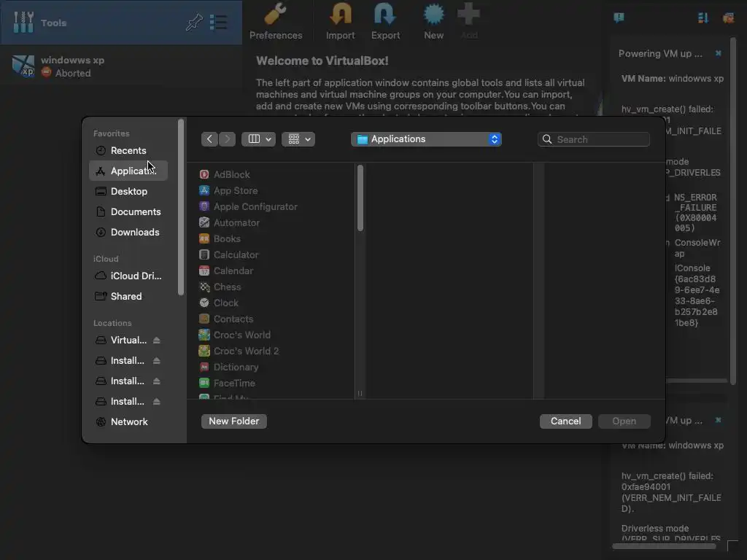Eject the Virtual... volume

[157, 340]
